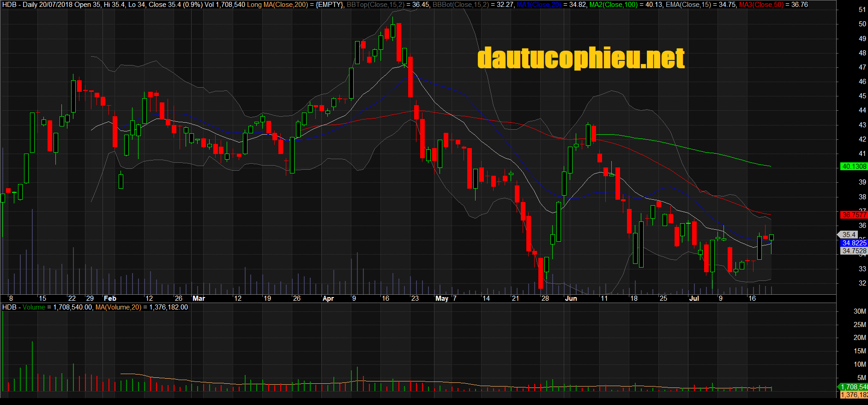This screenshot has height=405, width=868.
Task: Select the MA2(Close,100) indicator label
Action: coord(613,5)
